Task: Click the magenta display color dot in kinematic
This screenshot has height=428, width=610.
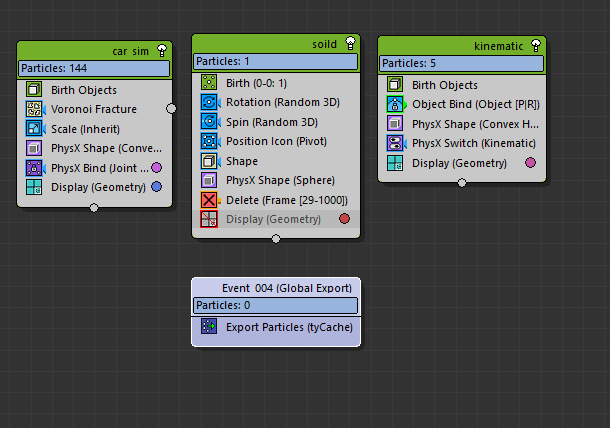Action: pos(530,162)
